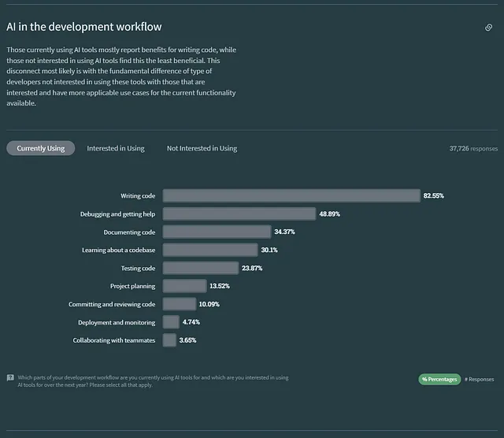The width and height of the screenshot is (504, 438).
Task: Click the 'Committing and reviewing code' row label
Action: click(112, 304)
